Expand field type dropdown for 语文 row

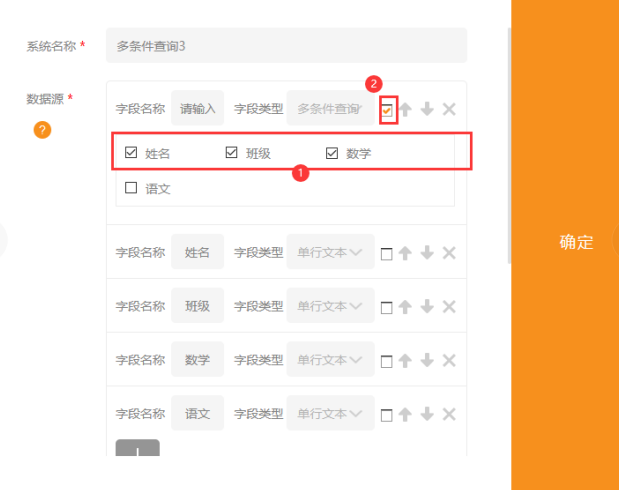pos(330,413)
